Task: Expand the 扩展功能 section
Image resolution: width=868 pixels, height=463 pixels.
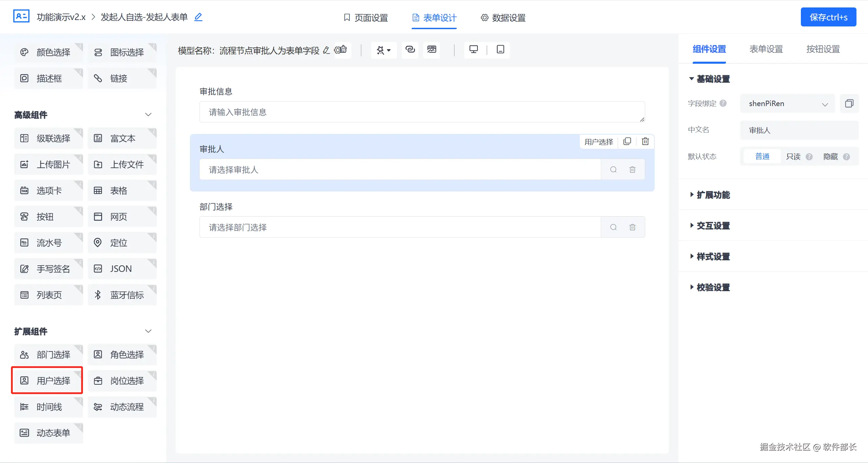Action: (713, 195)
